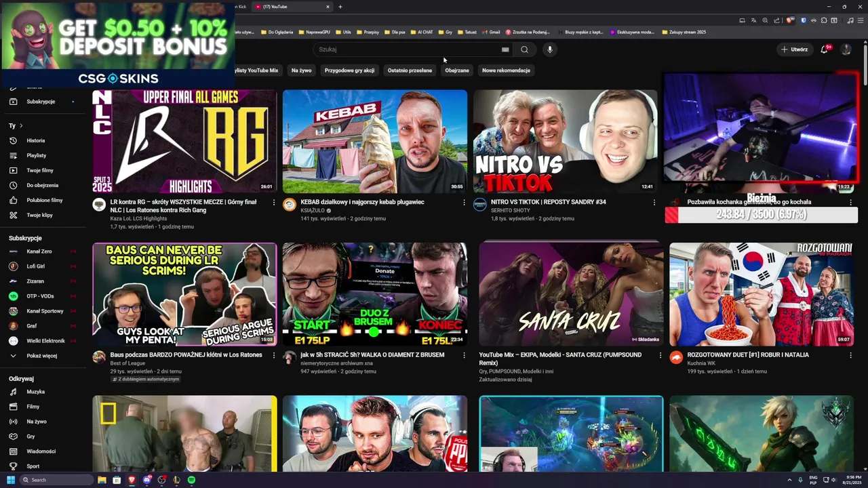The width and height of the screenshot is (868, 488).
Task: Play the BAUS CAN NEVER BE SERIOUS thumbnail
Action: (184, 294)
